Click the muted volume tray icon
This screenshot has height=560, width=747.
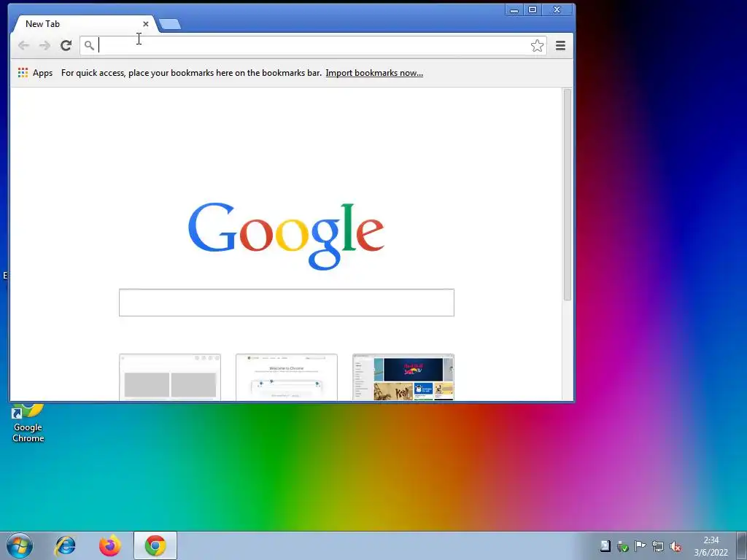point(675,546)
